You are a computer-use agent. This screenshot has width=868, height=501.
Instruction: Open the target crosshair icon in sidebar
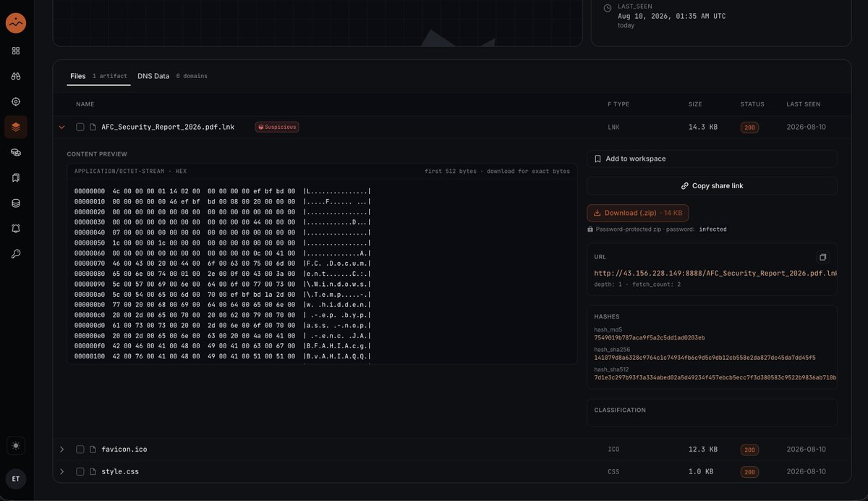[16, 101]
